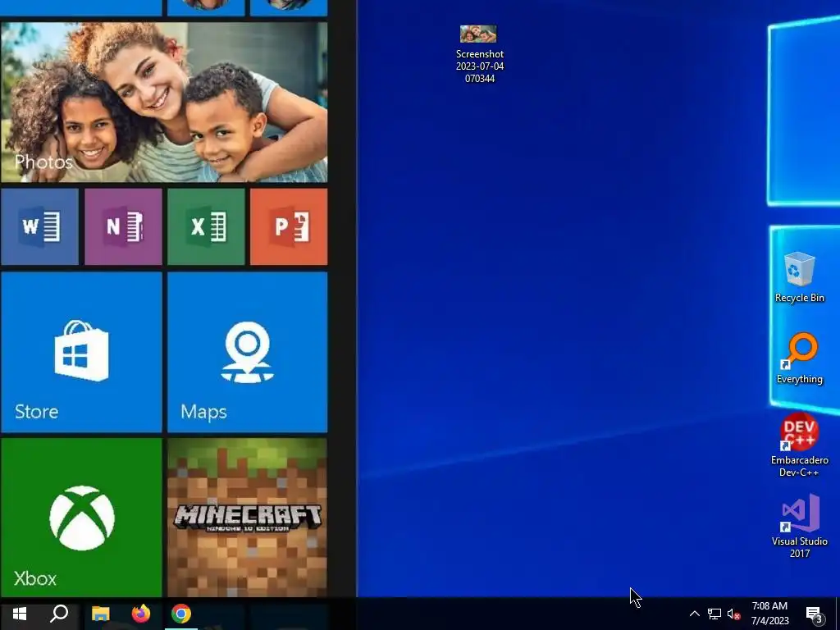840x630 pixels.
Task: Open the PowerPoint tile
Action: tap(289, 226)
